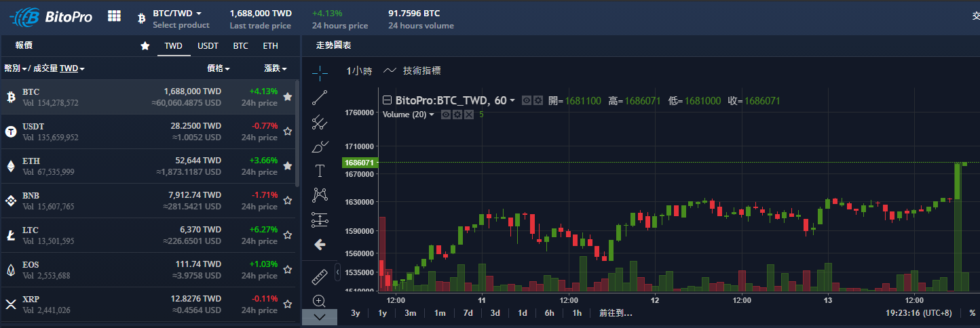Viewport: 980px width, 328px height.
Task: Set chart range to 1y
Action: tap(383, 313)
